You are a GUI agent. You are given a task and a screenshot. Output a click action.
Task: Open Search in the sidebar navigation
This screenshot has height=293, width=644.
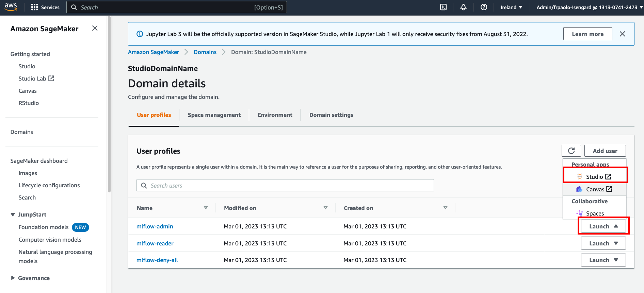(x=27, y=197)
